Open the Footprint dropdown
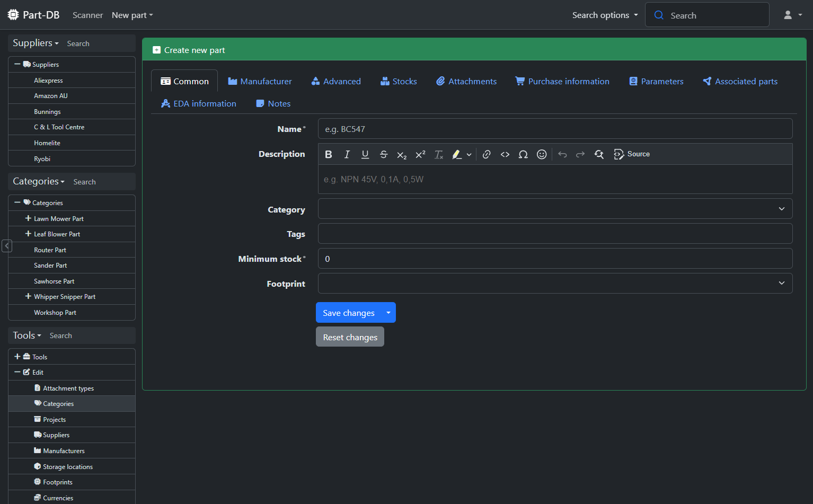 tap(555, 283)
